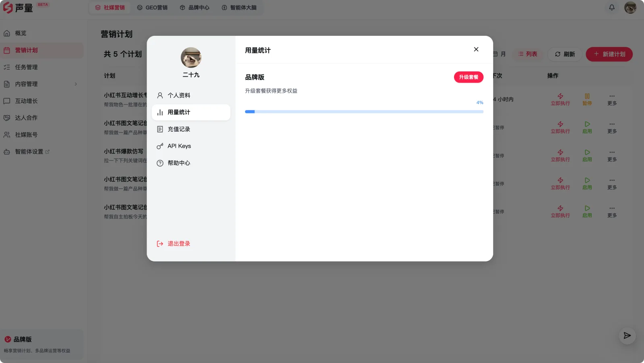Open 社媒账号 in sidebar
The image size is (644, 363).
42,135
